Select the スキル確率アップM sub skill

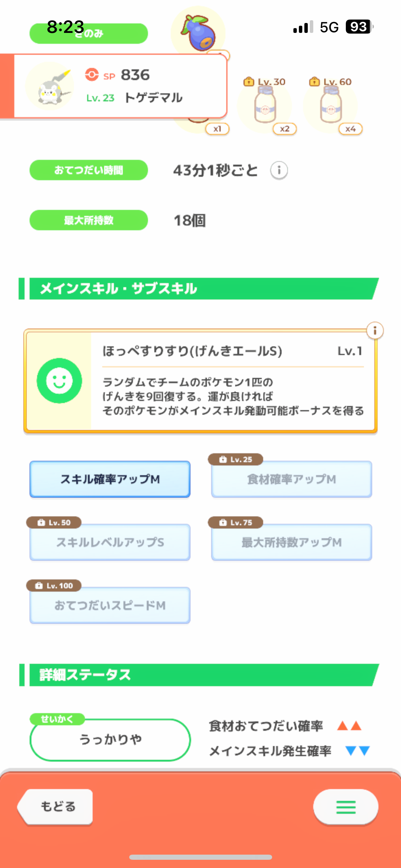pyautogui.click(x=110, y=479)
